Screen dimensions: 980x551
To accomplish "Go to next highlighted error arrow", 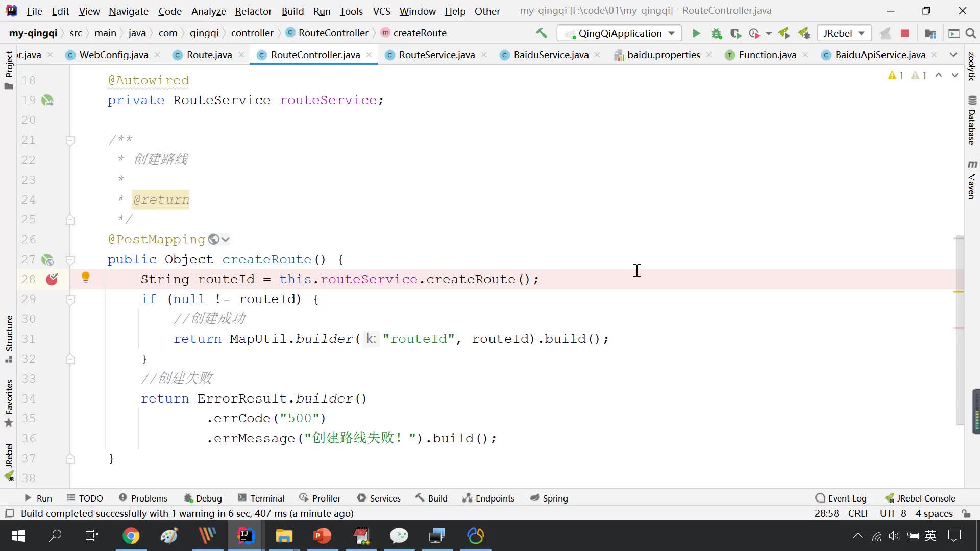I will coord(954,75).
